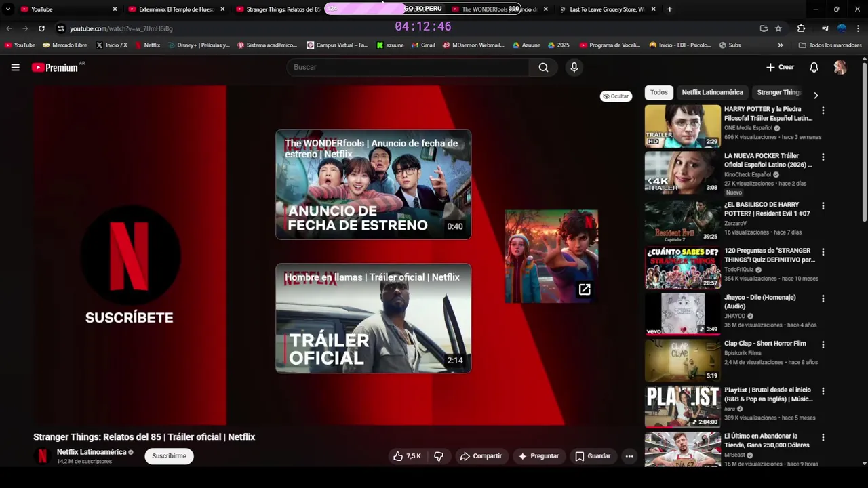
Task: Show next filter chips with the right chevron
Action: 816,96
